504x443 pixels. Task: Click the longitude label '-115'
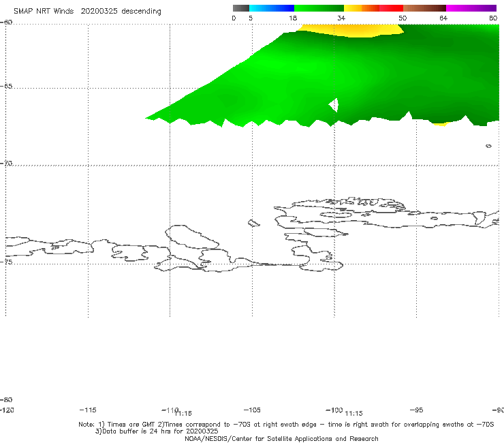(x=88, y=410)
